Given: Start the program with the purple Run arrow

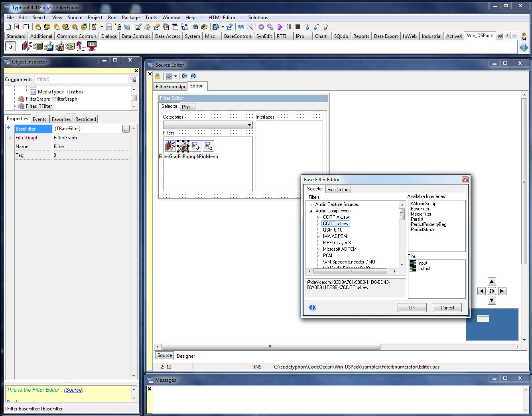Looking at the screenshot, I should point(280,27).
